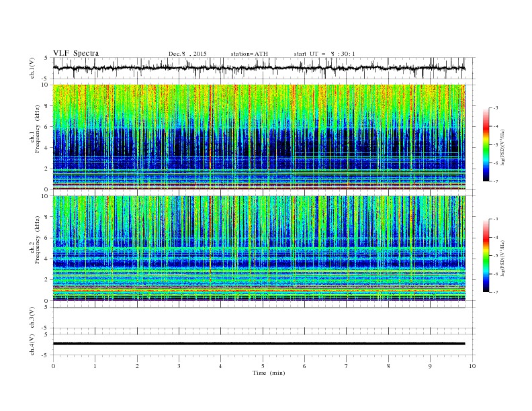The width and height of the screenshot is (532, 411).
Task: Click the empty ch.3 voltage panel
Action: point(264,318)
